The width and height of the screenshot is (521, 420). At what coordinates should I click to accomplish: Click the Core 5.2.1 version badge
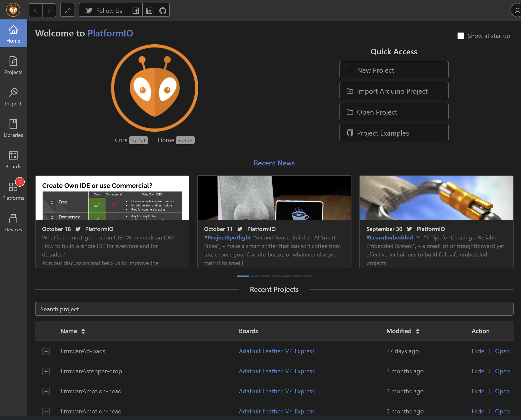[x=139, y=140]
